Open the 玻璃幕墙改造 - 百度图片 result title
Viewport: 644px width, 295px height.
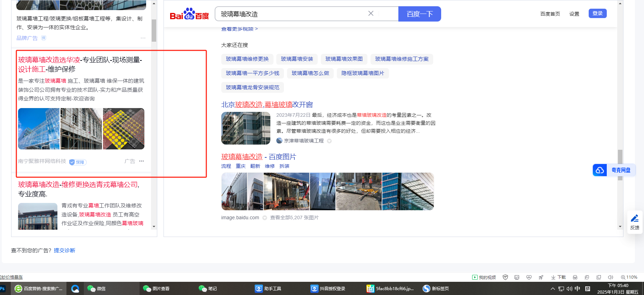click(259, 157)
